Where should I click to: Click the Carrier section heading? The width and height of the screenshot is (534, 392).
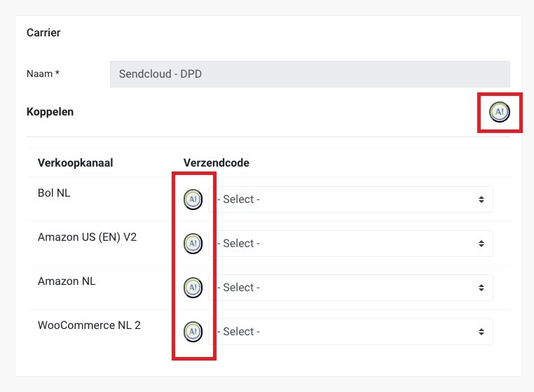pos(43,33)
